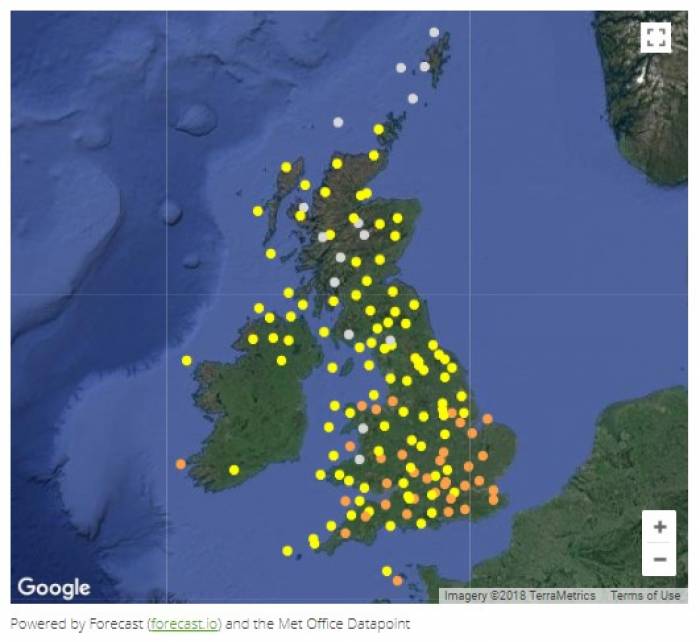The height and width of the screenshot is (642, 700).
Task: Select the orange marker near Channel Islands
Action: (x=397, y=581)
